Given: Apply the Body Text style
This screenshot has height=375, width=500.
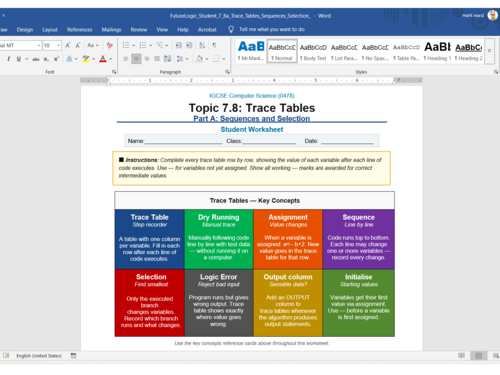Looking at the screenshot, I should click(313, 51).
